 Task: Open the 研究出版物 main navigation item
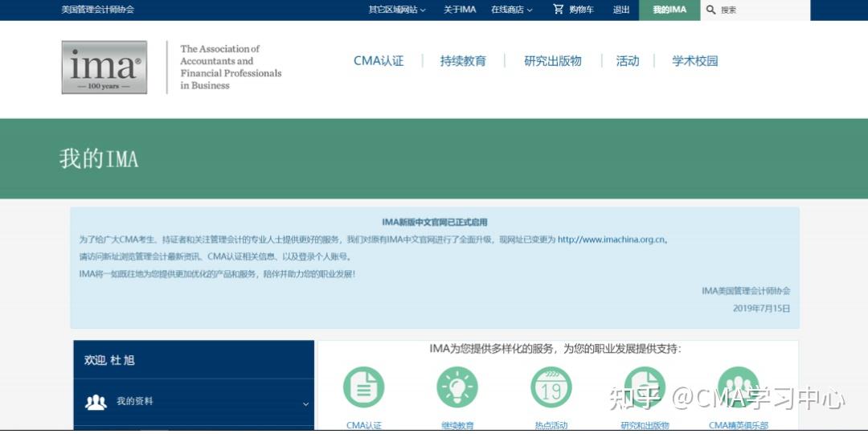tap(552, 61)
